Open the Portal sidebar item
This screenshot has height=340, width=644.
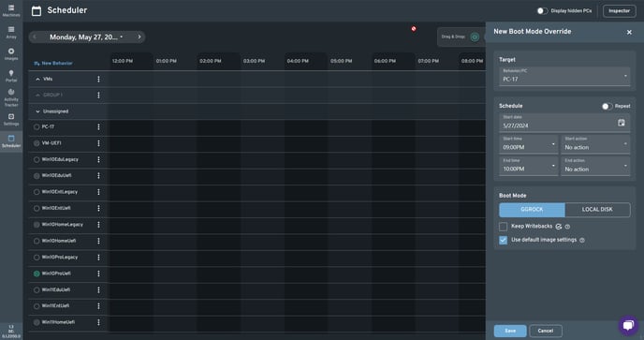point(11,76)
